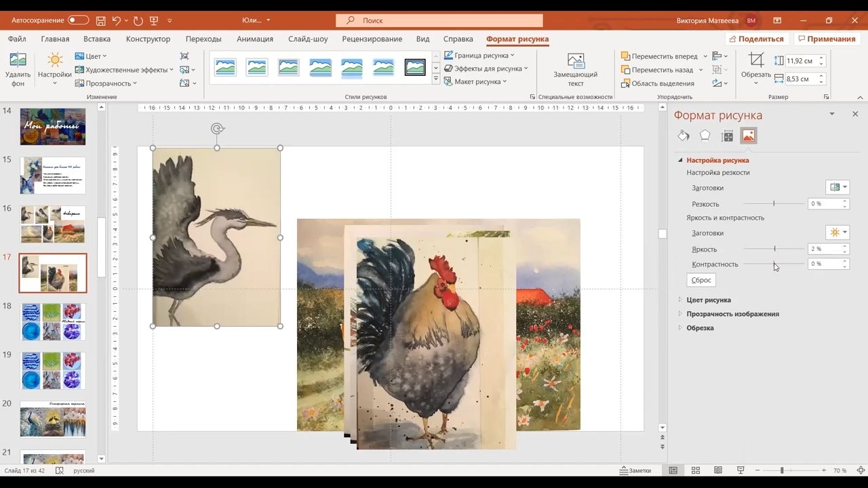868x488 pixels.
Task: Apply the first picture style thumbnail
Action: click(225, 67)
